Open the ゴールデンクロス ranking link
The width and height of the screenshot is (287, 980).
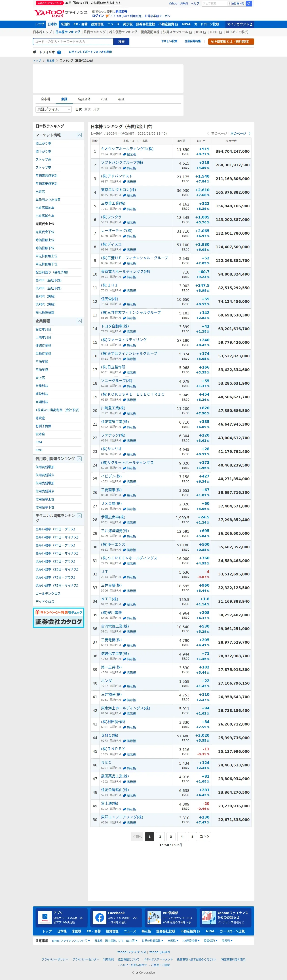[48, 594]
